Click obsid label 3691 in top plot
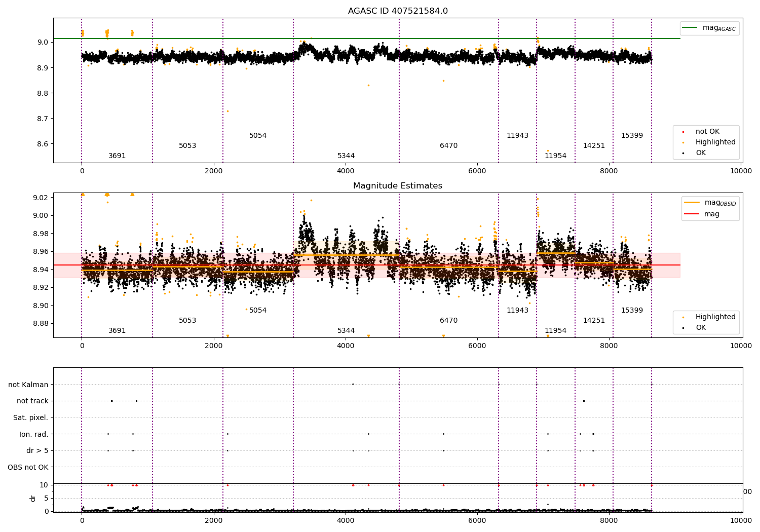Screen dimensions: 760x532 [117, 156]
